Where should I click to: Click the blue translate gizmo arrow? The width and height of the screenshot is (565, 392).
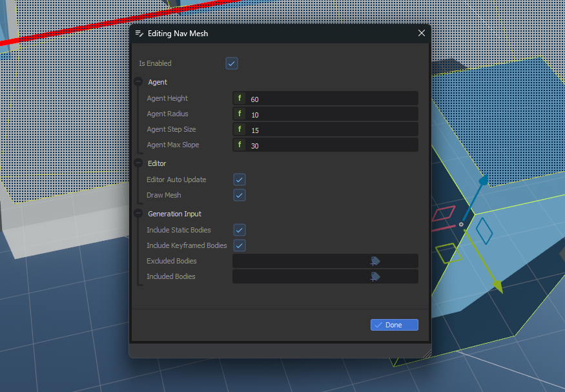pyautogui.click(x=482, y=180)
